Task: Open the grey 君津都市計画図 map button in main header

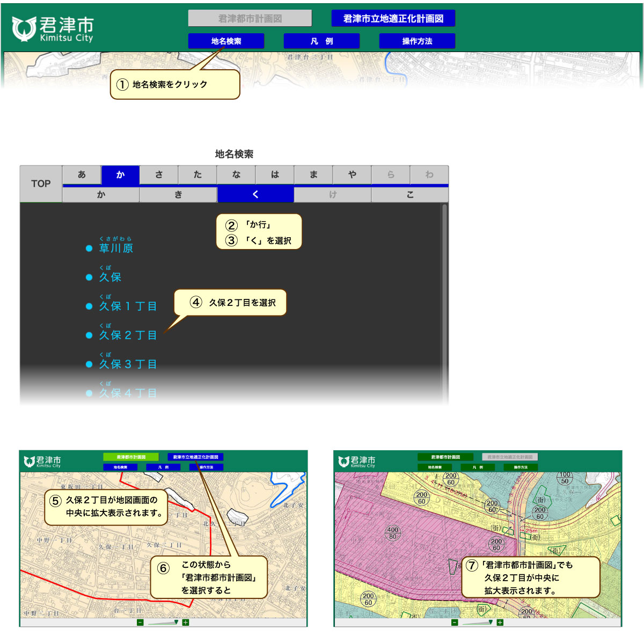Action: (x=250, y=18)
